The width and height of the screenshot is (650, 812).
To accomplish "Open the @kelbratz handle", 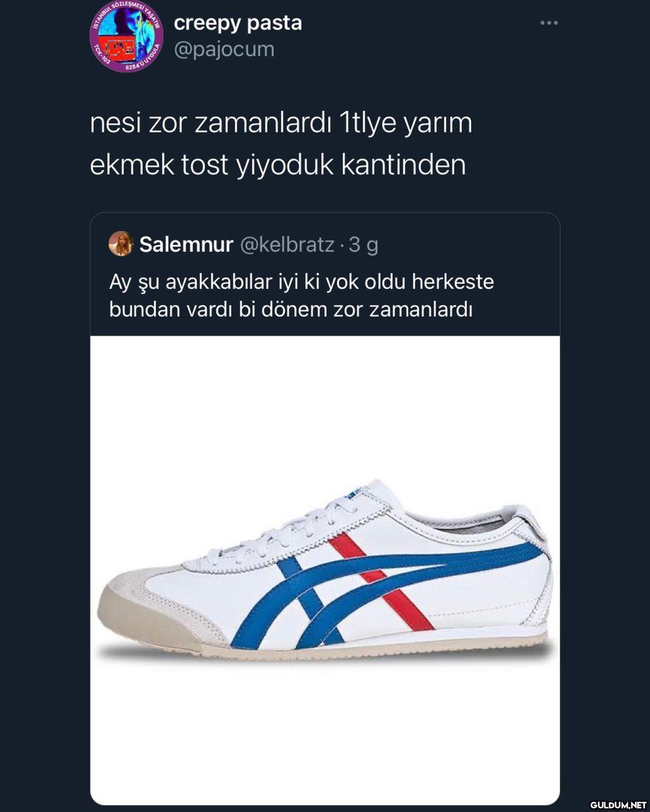I will click(x=287, y=244).
